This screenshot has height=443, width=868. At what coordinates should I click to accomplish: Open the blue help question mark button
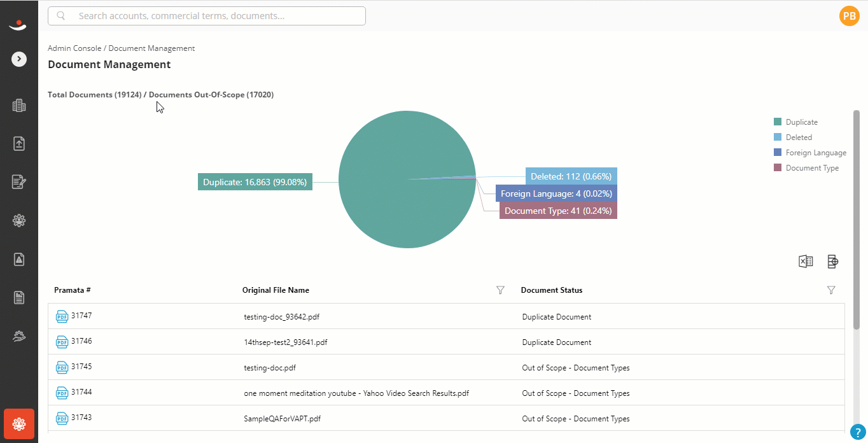[858, 432]
